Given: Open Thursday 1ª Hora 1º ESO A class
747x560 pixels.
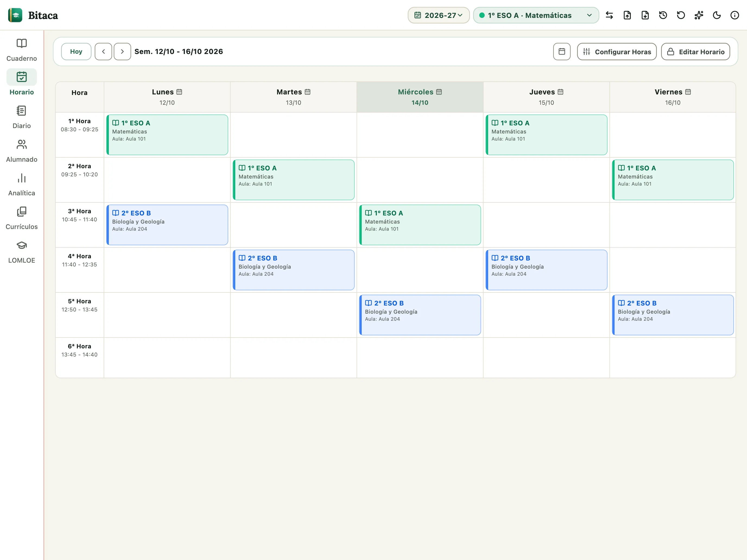Looking at the screenshot, I should click(x=546, y=135).
